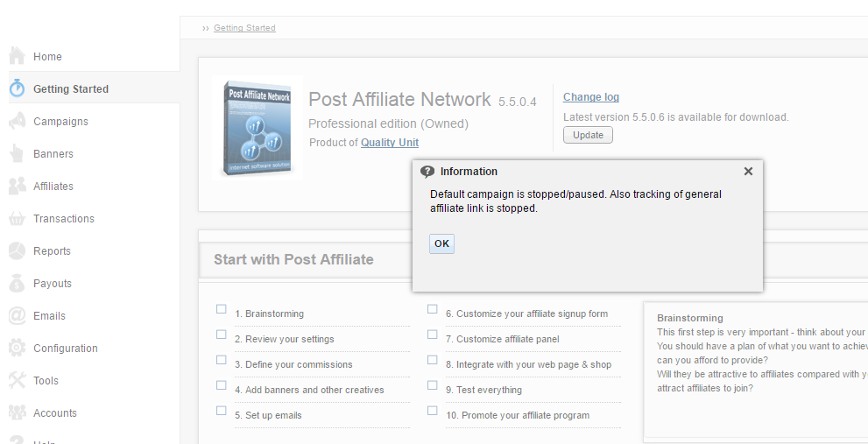Image resolution: width=868 pixels, height=444 pixels.
Task: Click the Payouts money bag icon
Action: pyautogui.click(x=18, y=283)
